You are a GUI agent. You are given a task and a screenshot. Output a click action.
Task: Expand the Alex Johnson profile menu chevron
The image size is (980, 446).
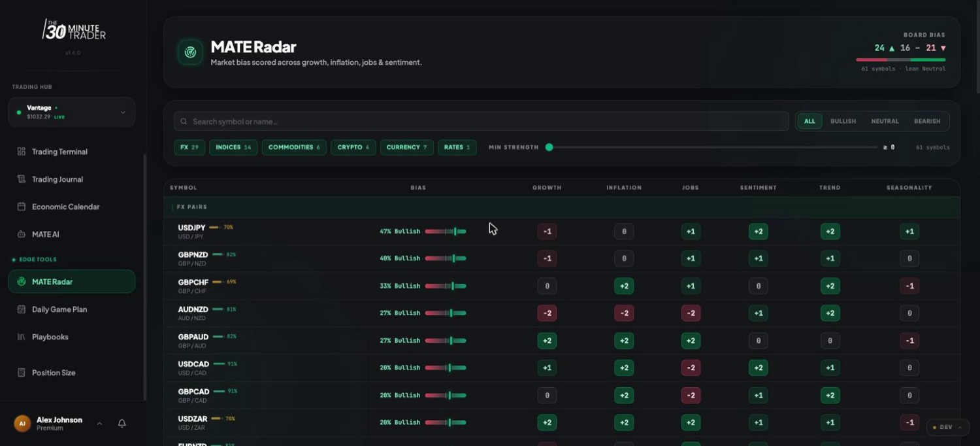click(x=99, y=424)
